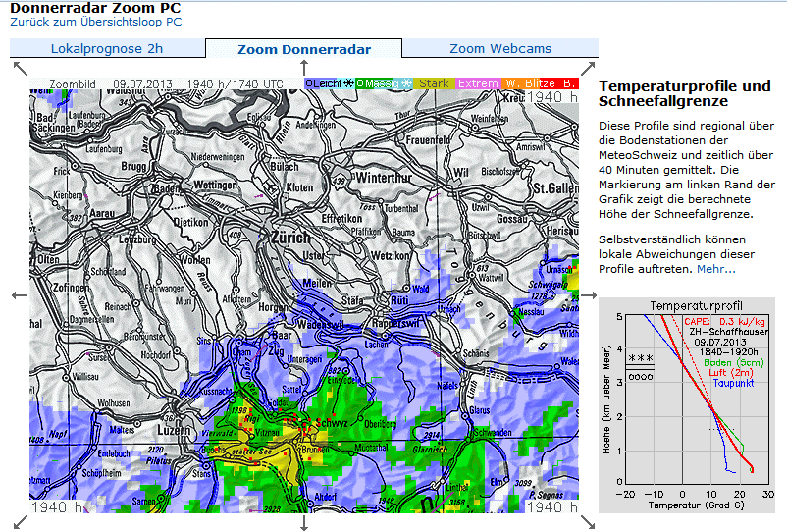Click St.Gallen on the radar map

click(555, 188)
